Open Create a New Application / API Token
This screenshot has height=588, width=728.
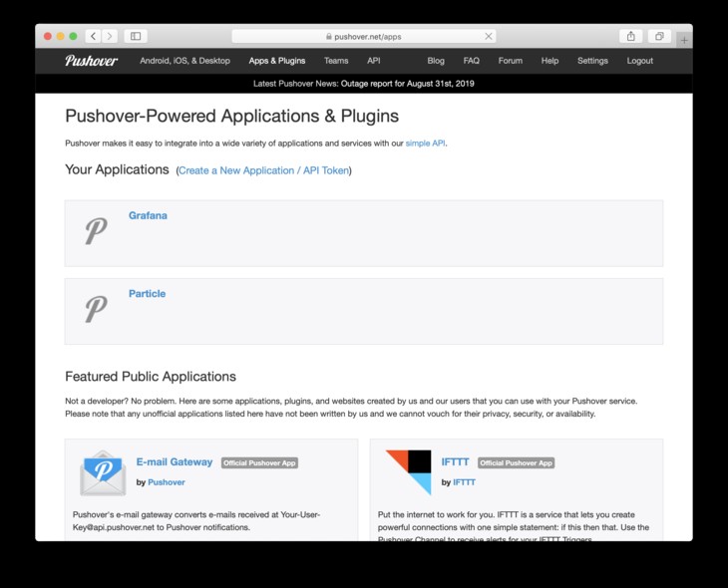[x=263, y=170]
